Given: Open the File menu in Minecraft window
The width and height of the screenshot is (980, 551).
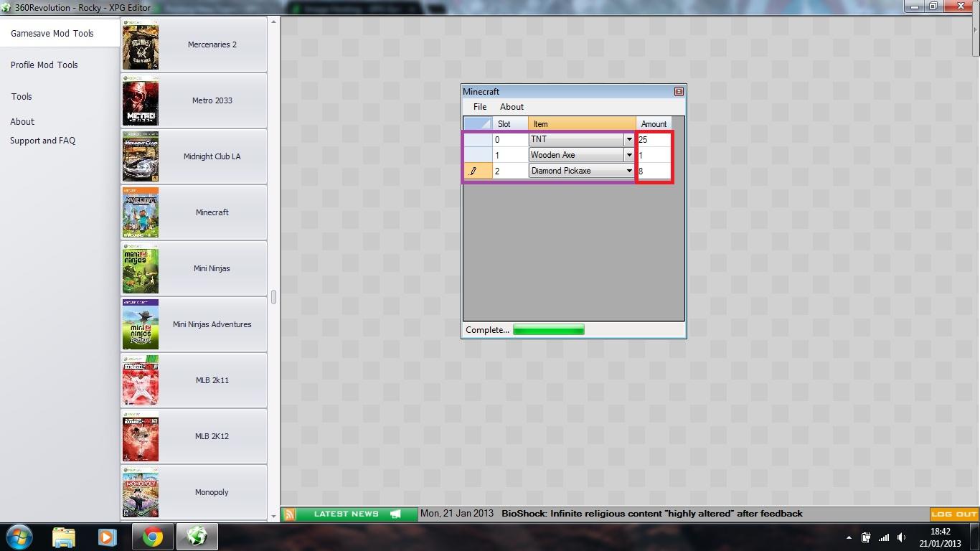Looking at the screenshot, I should click(480, 107).
